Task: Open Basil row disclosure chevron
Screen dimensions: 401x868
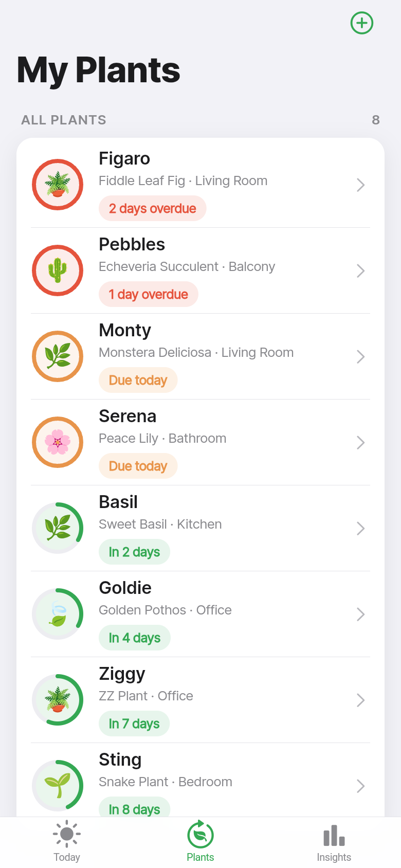Action: pos(361,529)
